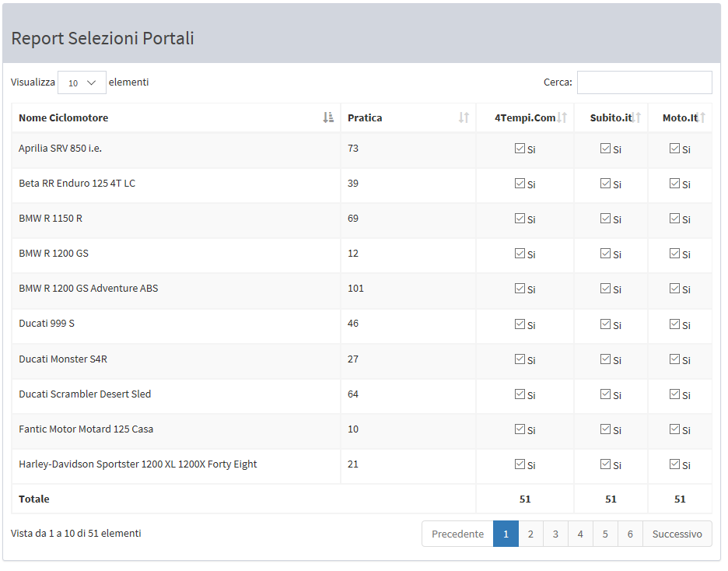
Task: Toggle Moto.It checkbox for Beta RR Enduro
Action: [674, 184]
